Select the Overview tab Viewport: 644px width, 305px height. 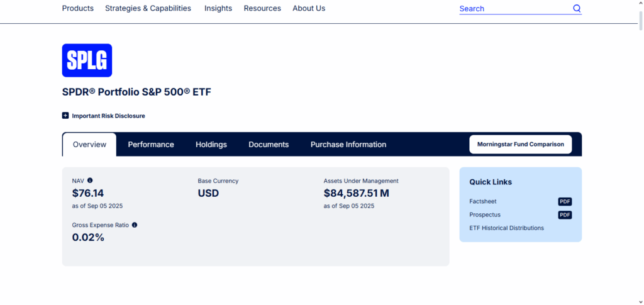[89, 145]
